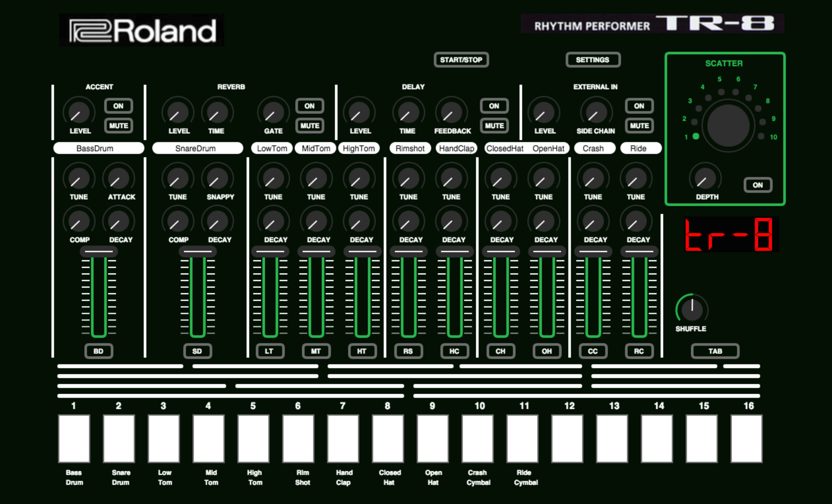Open the BassDrum kit selector
The image size is (832, 504).
point(99,148)
